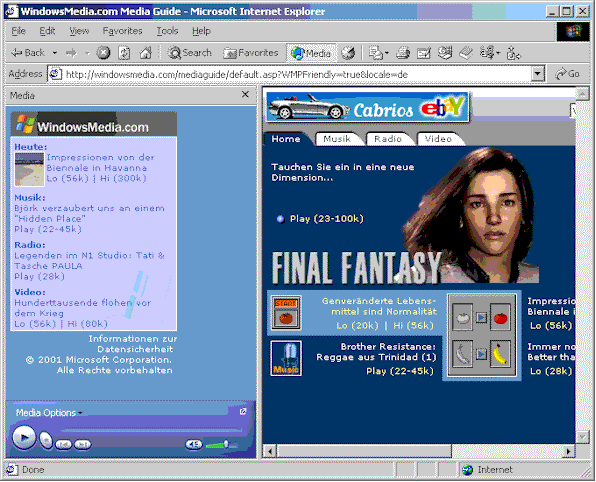Click the Research book toolbar icon
The width and height of the screenshot is (596, 482).
pos(466,53)
